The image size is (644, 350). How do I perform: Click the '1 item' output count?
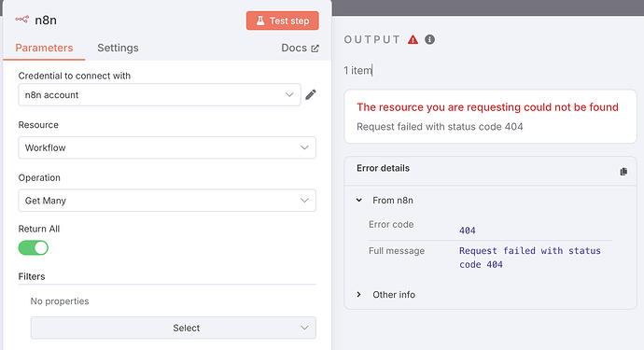pyautogui.click(x=357, y=70)
